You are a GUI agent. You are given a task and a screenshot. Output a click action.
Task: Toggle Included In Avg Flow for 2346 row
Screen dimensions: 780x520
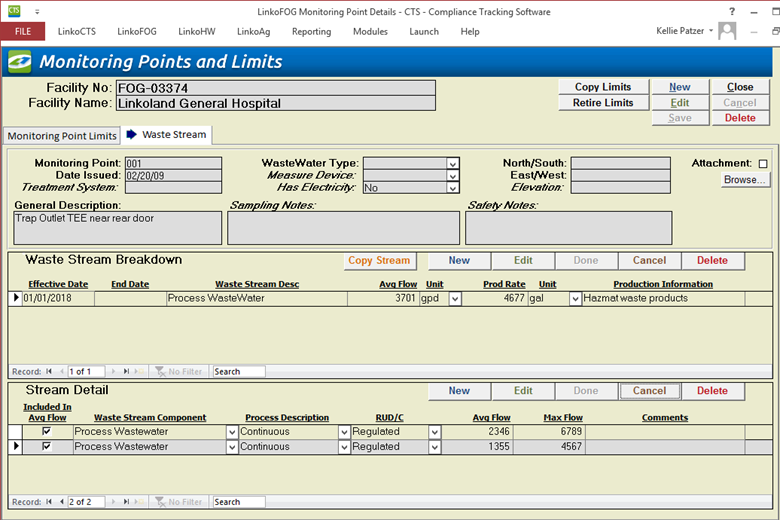coord(47,431)
